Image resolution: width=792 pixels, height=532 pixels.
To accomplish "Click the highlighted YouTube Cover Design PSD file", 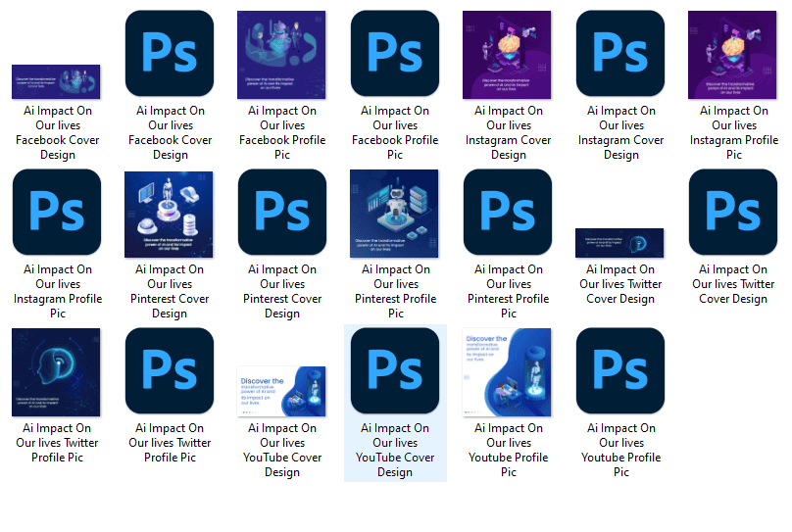I will coord(394,371).
